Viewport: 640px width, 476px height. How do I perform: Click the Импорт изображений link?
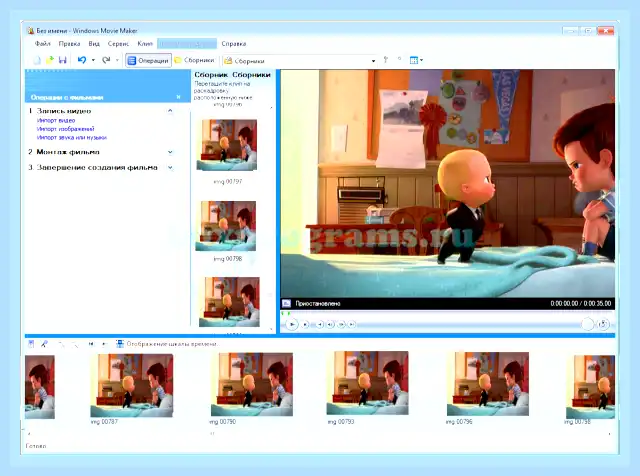(x=66, y=129)
